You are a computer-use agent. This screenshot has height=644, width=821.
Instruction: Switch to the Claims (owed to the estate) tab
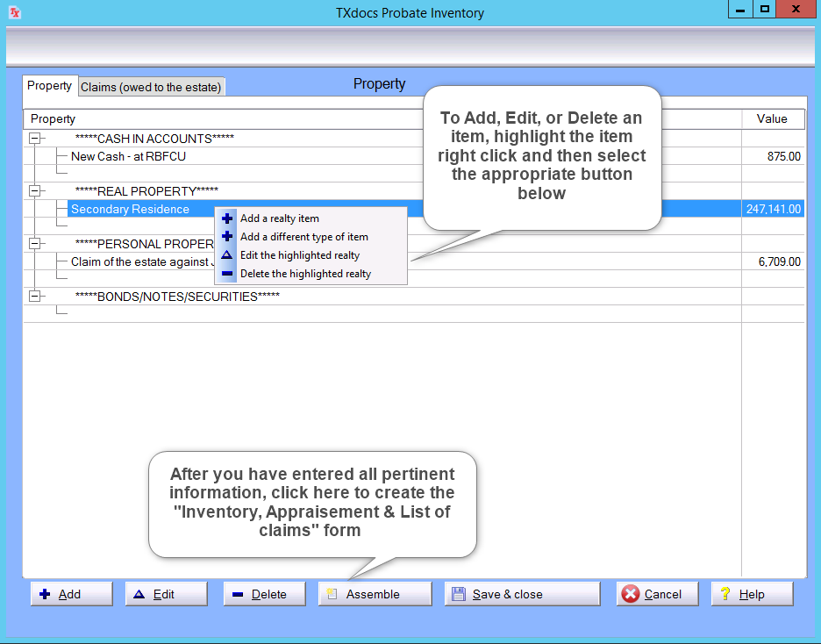(x=151, y=86)
